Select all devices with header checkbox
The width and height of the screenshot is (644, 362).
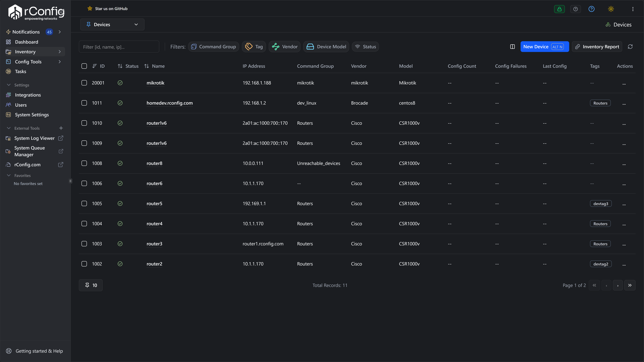tap(84, 66)
